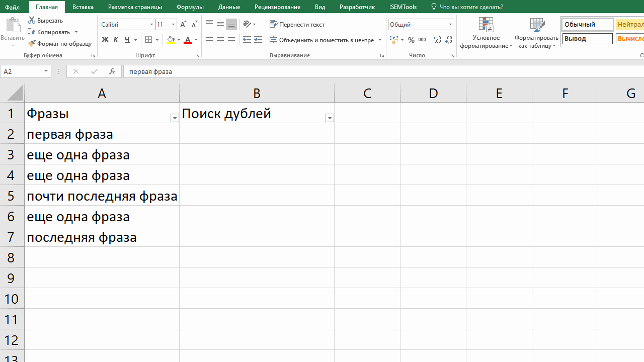Open the borders dropdown arrow
The image size is (644, 362).
(x=157, y=40)
